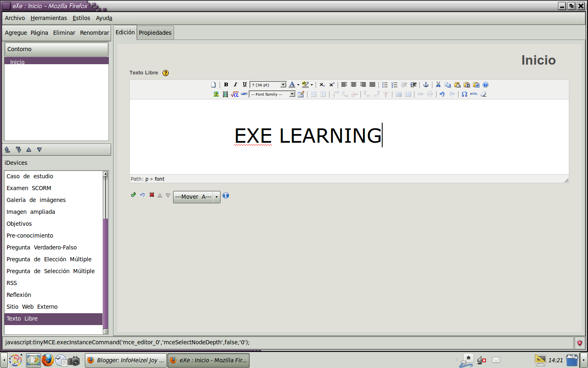
Task: Expand the ---Mover A--- dropdown
Action: point(217,197)
